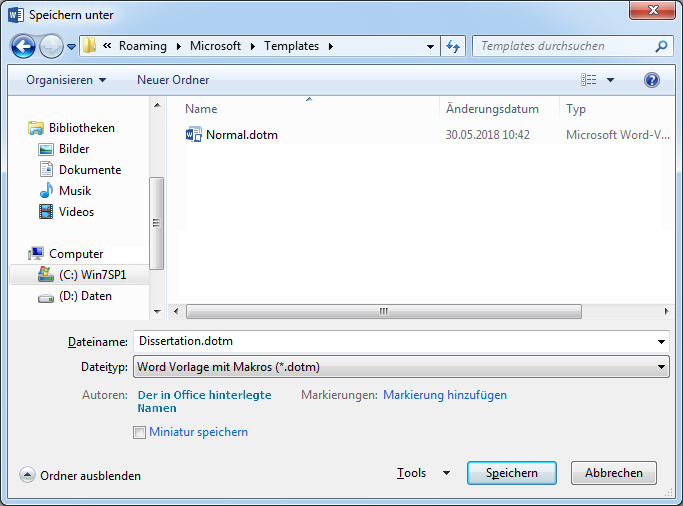Click Neuer Ordner in the toolbar
683x506 pixels.
click(x=173, y=80)
